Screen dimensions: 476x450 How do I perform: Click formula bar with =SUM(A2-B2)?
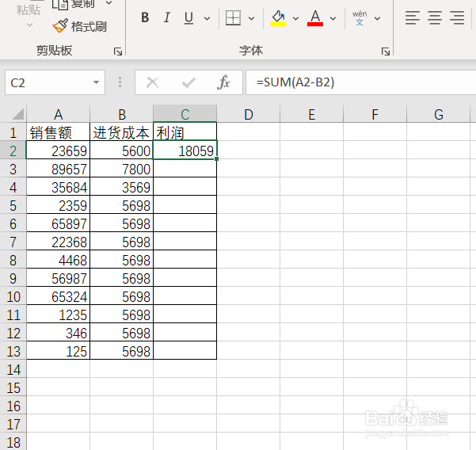tap(360, 82)
